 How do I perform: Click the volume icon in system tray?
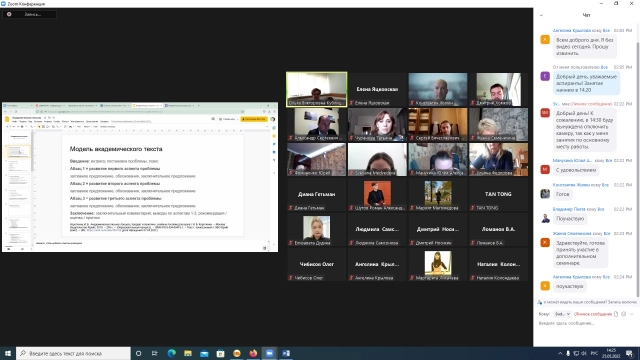[584, 353]
